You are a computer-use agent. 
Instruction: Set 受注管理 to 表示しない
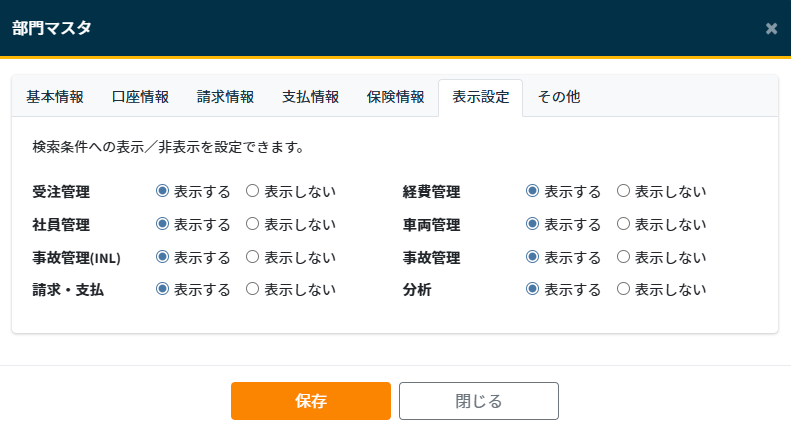point(253,191)
